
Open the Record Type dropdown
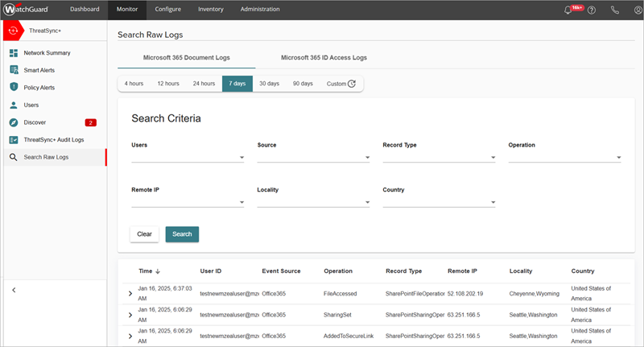point(439,158)
